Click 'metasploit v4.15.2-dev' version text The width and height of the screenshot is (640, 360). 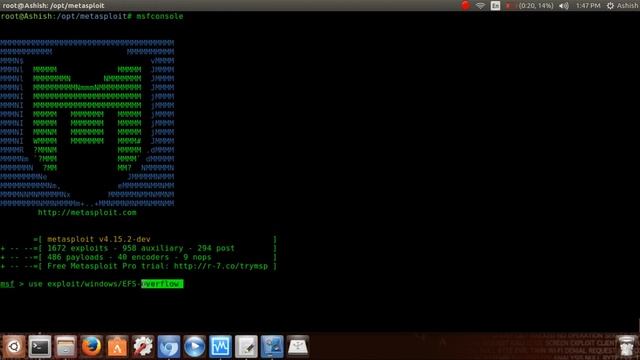[x=99, y=239]
